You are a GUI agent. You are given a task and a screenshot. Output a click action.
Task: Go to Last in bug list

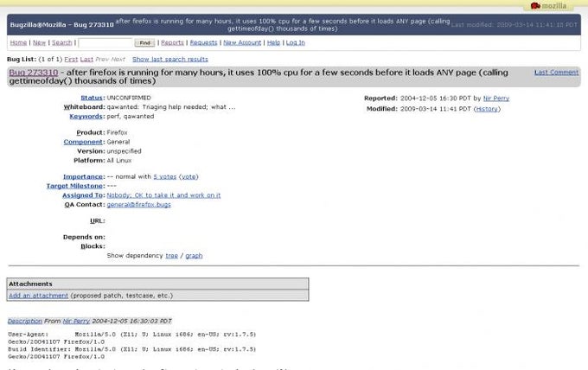(86, 60)
